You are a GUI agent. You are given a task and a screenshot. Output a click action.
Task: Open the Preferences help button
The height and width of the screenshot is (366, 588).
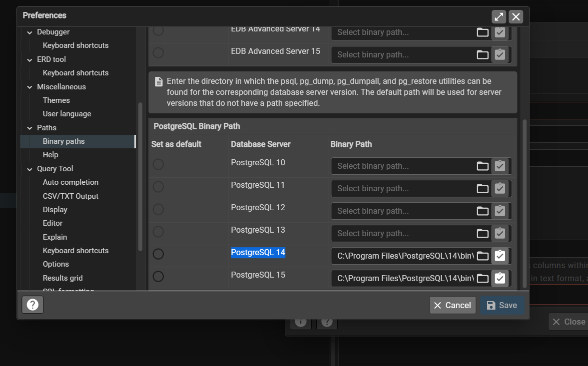click(32, 305)
